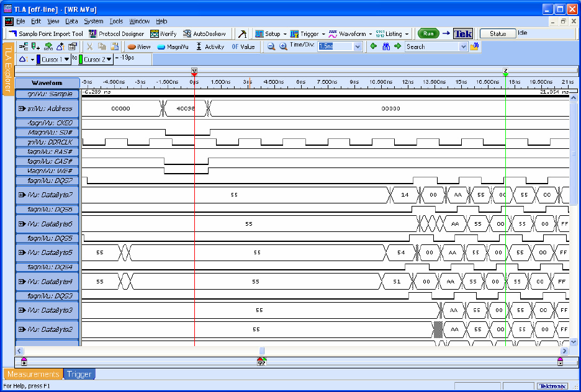
Task: Launch the Protocol Designer
Action: [116, 33]
